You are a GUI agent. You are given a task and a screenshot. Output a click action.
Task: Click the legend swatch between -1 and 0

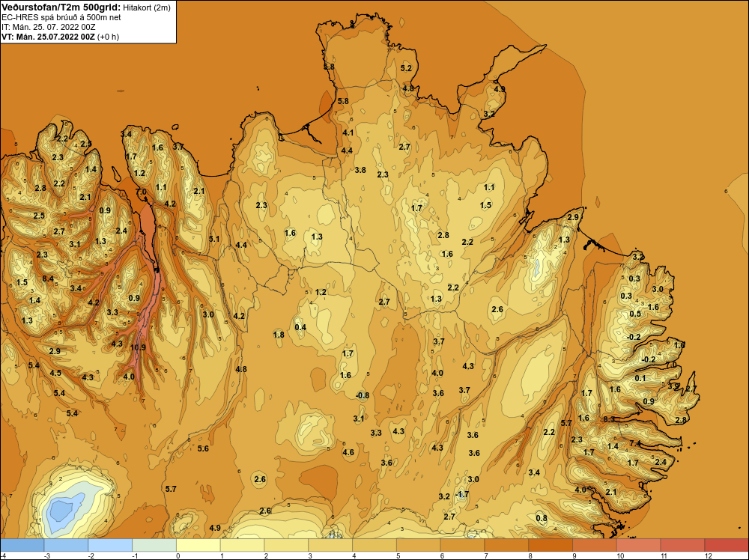(154, 545)
